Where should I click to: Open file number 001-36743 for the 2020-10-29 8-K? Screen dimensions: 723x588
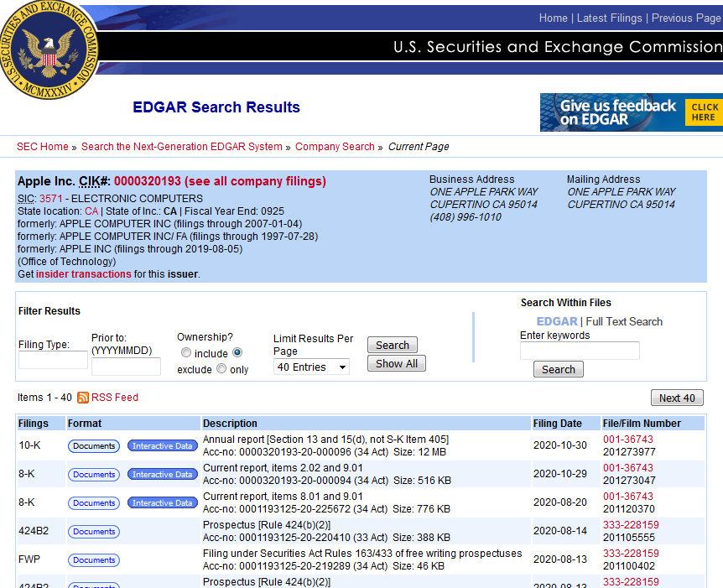628,468
